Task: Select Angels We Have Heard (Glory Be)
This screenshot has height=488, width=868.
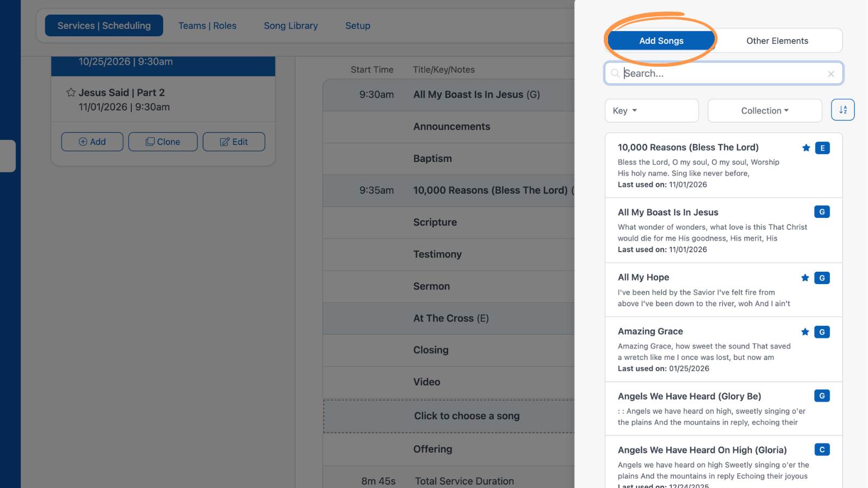Action: (724, 409)
